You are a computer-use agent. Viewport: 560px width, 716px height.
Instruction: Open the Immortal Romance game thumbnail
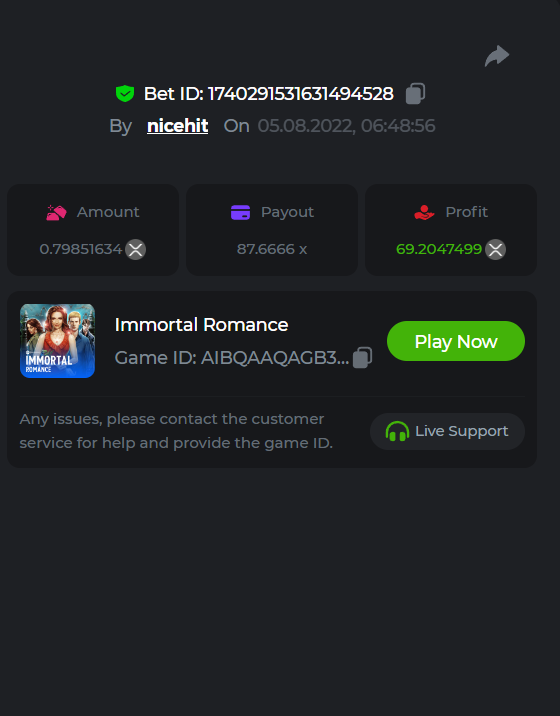click(58, 341)
